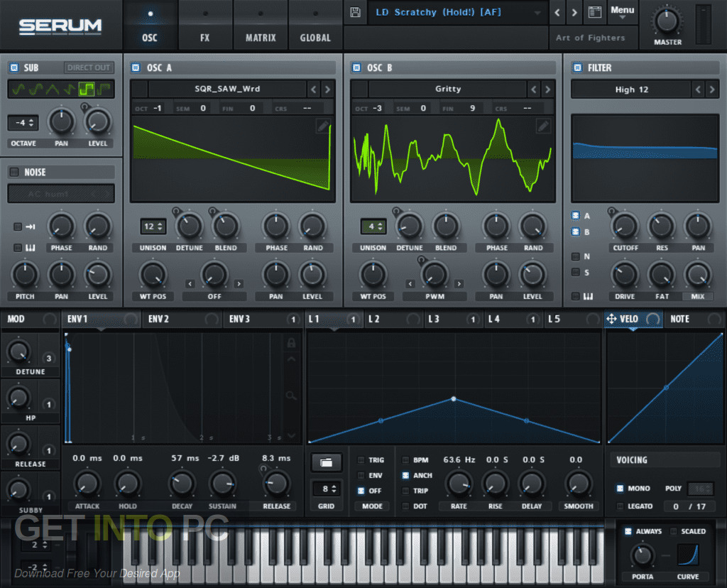Click the envelope lock icon

pos(291,343)
